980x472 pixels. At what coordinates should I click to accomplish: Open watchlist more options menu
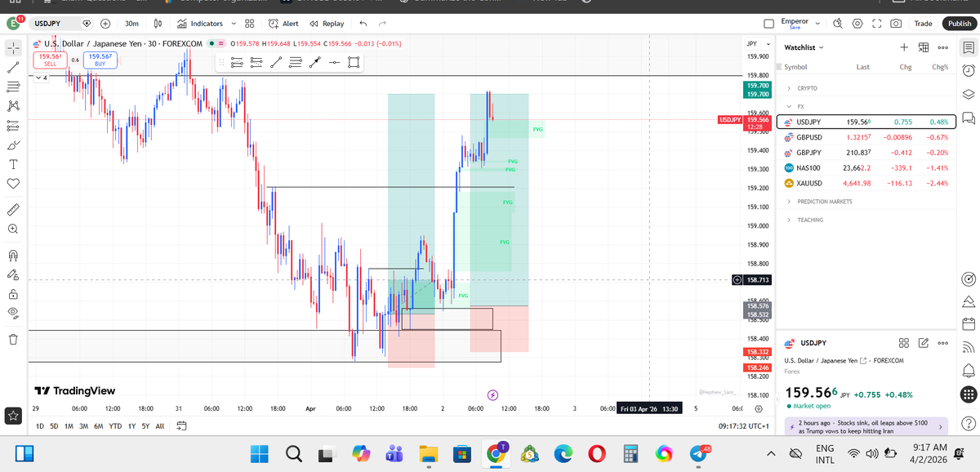click(x=943, y=47)
